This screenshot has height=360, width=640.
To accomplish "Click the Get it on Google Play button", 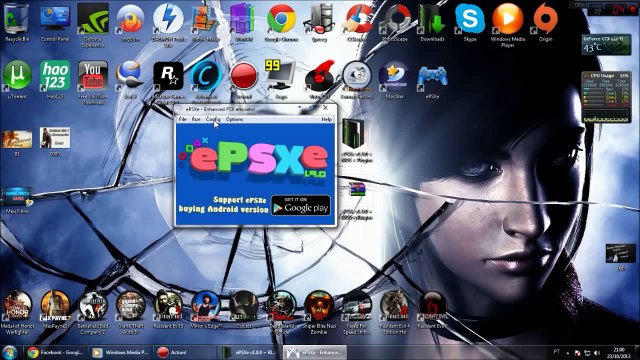I will 301,205.
